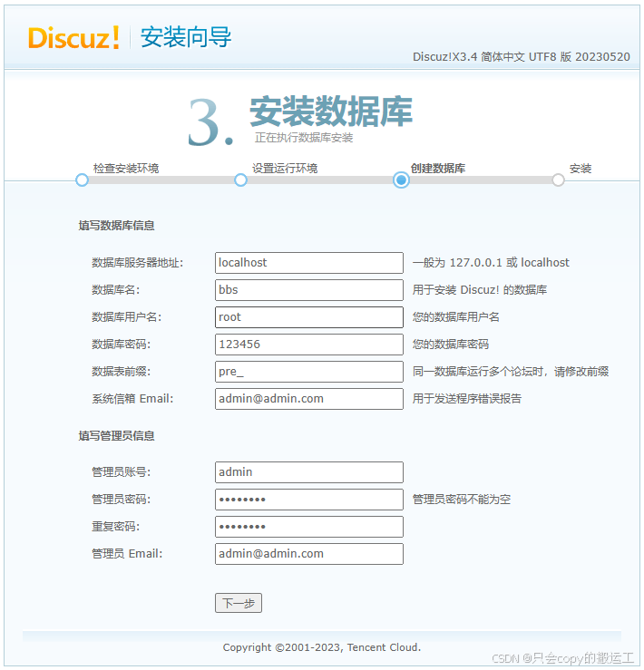This screenshot has height=670, width=644.
Task: Click the hint 一般为 127.0.0.1 或 localhost
Action: pos(491,263)
